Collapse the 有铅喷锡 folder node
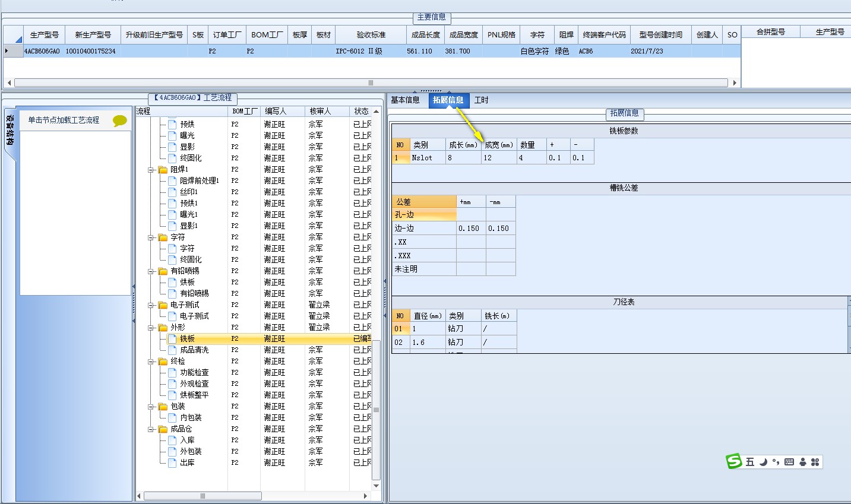851x504 pixels. [151, 271]
